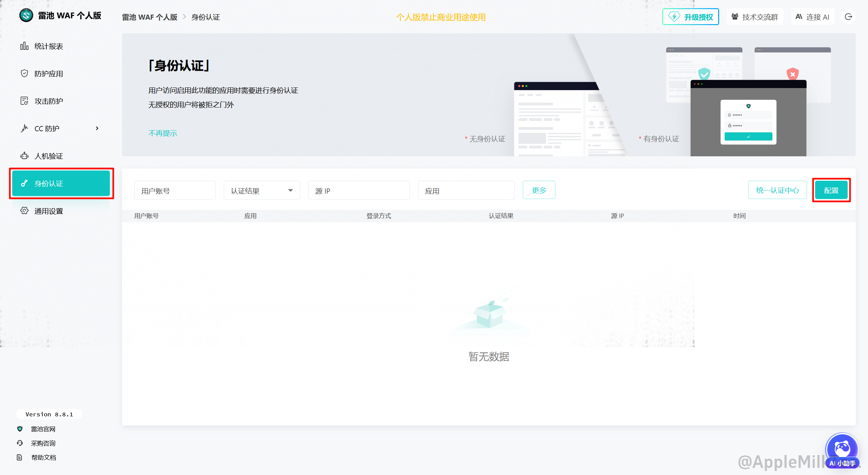Click 升级授权 diamond upgrade button
Viewport: 868px width, 475px height.
tap(690, 17)
